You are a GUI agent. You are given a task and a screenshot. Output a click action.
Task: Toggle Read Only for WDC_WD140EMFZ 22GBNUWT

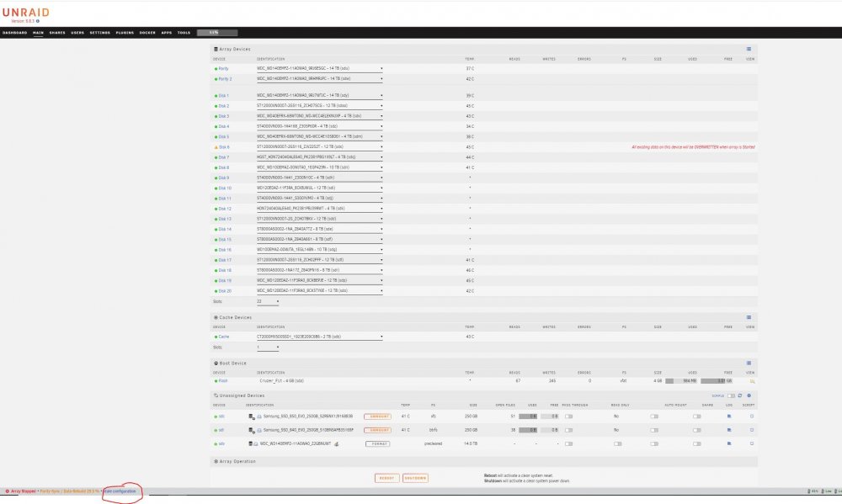point(617,444)
